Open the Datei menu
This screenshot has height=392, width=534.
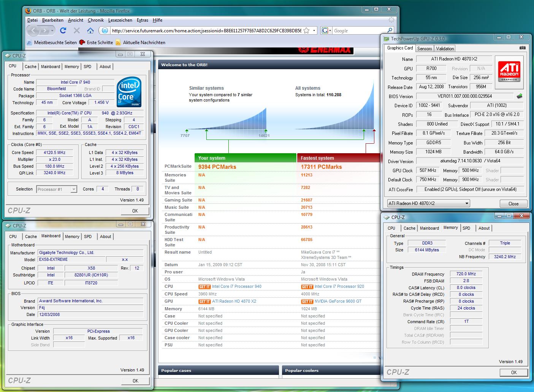32,20
